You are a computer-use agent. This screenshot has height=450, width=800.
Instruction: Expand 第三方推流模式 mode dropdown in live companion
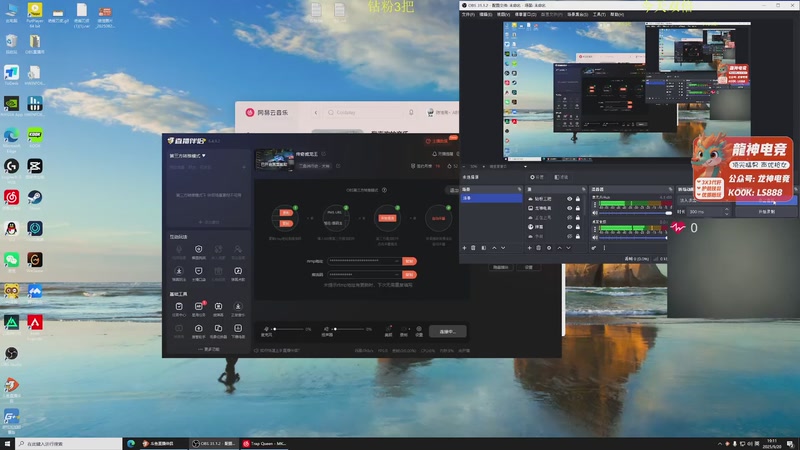(x=188, y=156)
